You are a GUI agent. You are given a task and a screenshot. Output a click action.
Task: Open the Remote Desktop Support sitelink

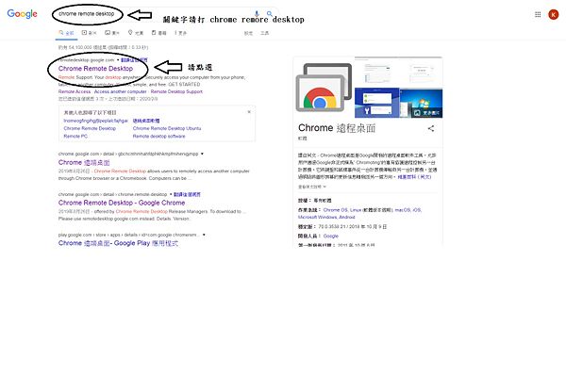[x=176, y=91]
